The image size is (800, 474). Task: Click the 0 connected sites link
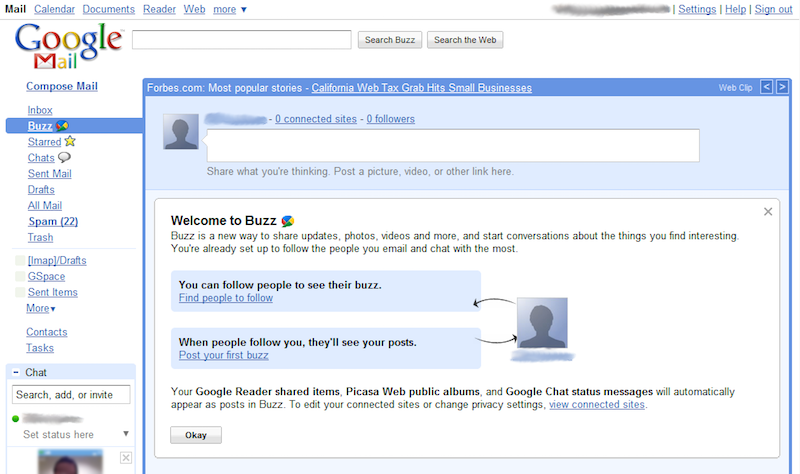coord(316,119)
